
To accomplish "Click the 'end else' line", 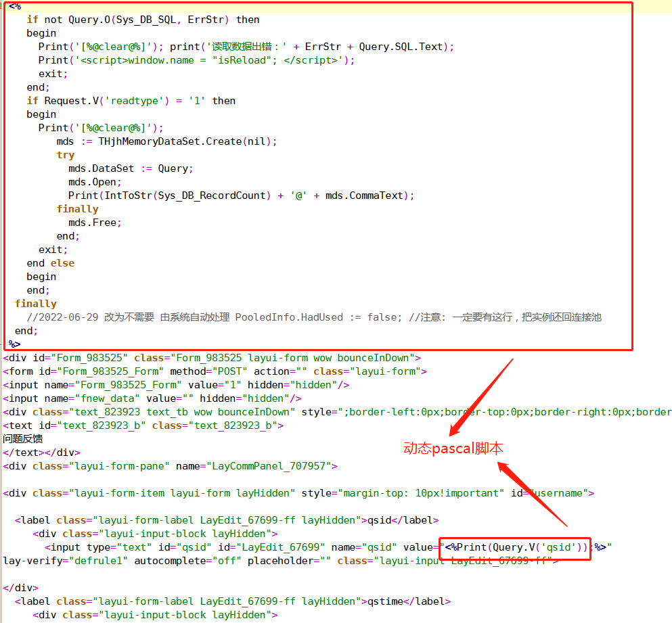I will [51, 263].
